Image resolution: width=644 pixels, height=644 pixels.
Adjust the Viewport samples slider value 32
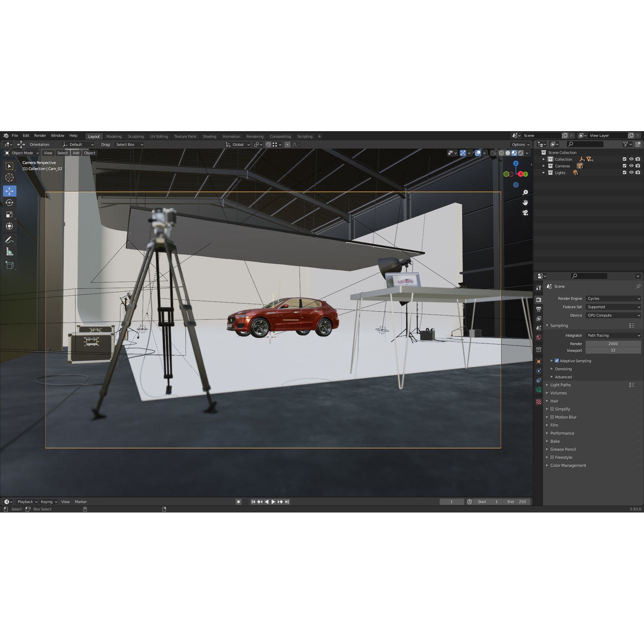[x=613, y=350]
